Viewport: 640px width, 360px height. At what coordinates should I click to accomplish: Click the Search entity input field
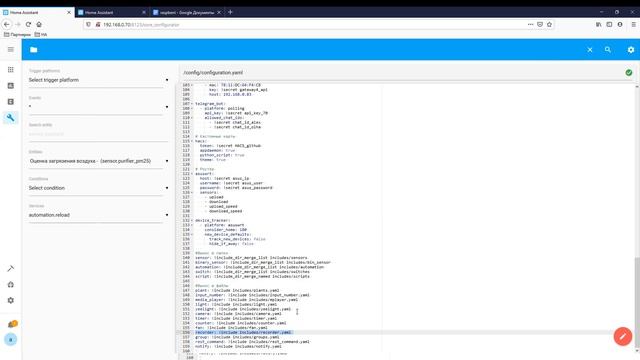coord(98,134)
